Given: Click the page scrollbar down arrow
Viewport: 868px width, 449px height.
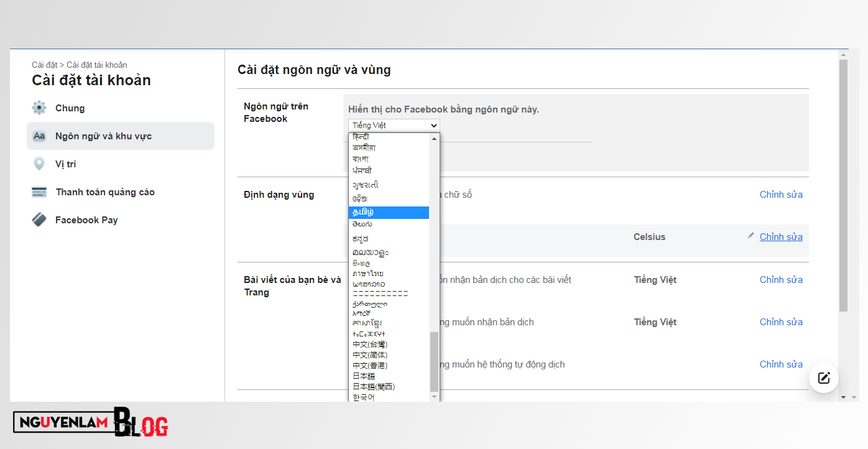Looking at the screenshot, I should pyautogui.click(x=844, y=397).
